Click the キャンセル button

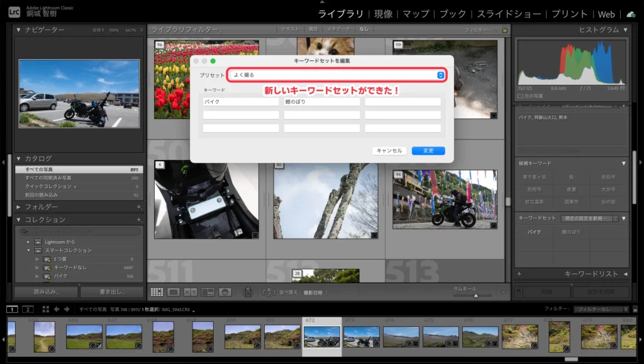click(389, 151)
